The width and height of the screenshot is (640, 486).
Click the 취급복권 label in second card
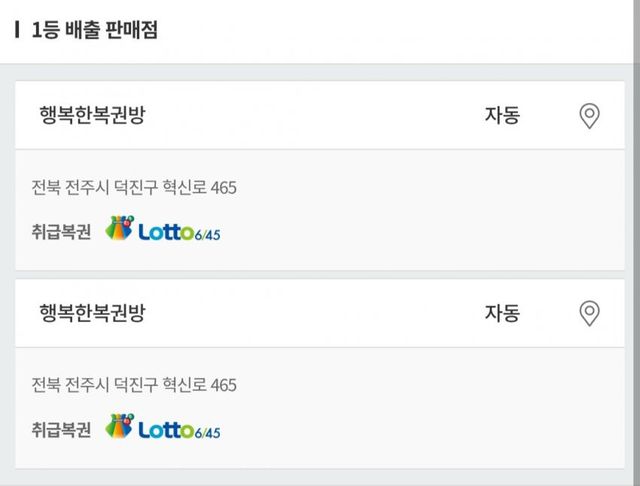tap(61, 429)
